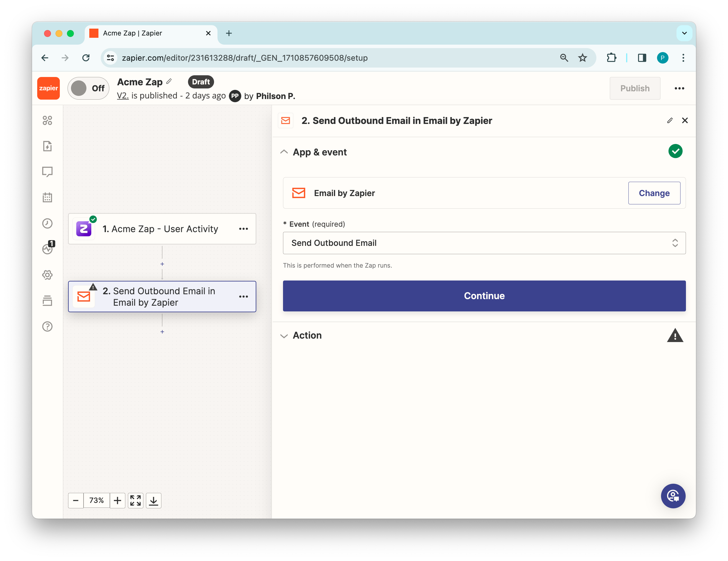Open the Notes comment icon in sidebar
728x561 pixels.
coord(47,172)
